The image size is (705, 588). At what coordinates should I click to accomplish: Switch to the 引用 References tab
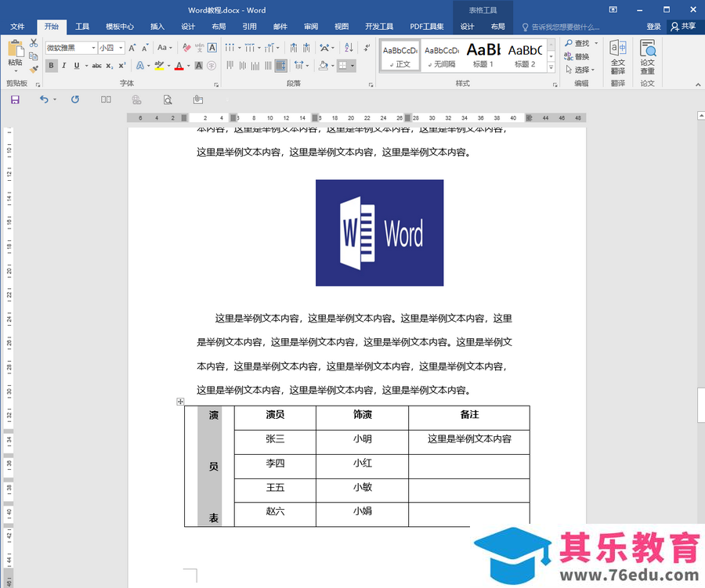click(x=249, y=27)
